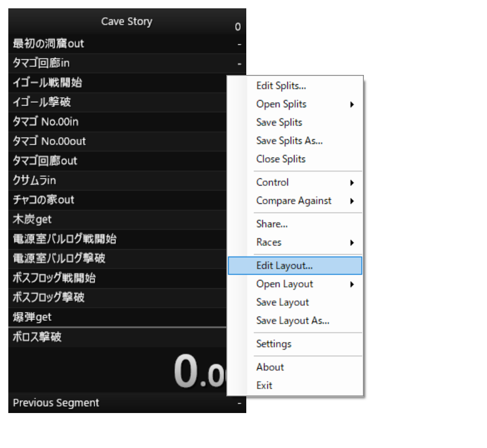Expand the Open Splits submenu
Image resolution: width=487 pixels, height=448 pixels.
(295, 104)
